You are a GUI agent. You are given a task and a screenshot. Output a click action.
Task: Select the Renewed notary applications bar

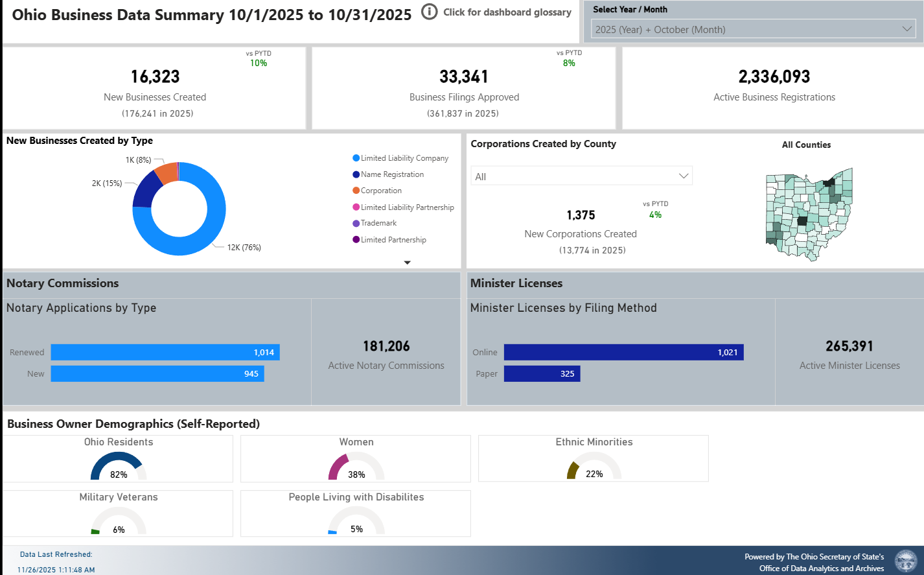(165, 353)
